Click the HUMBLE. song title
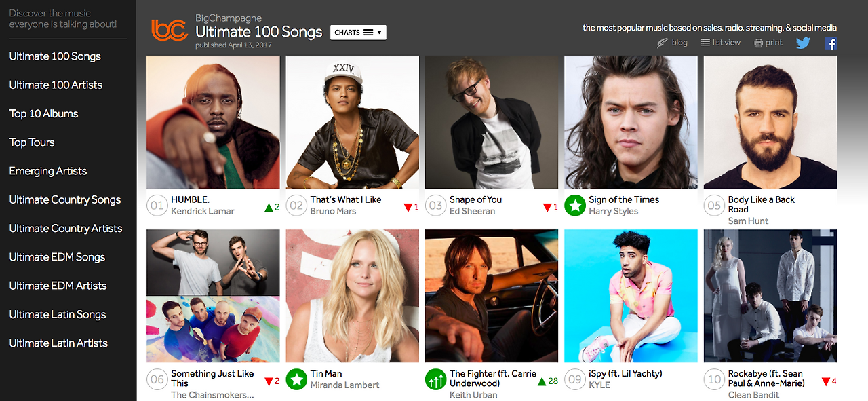Screen dimensions: 868x401 pyautogui.click(x=191, y=199)
